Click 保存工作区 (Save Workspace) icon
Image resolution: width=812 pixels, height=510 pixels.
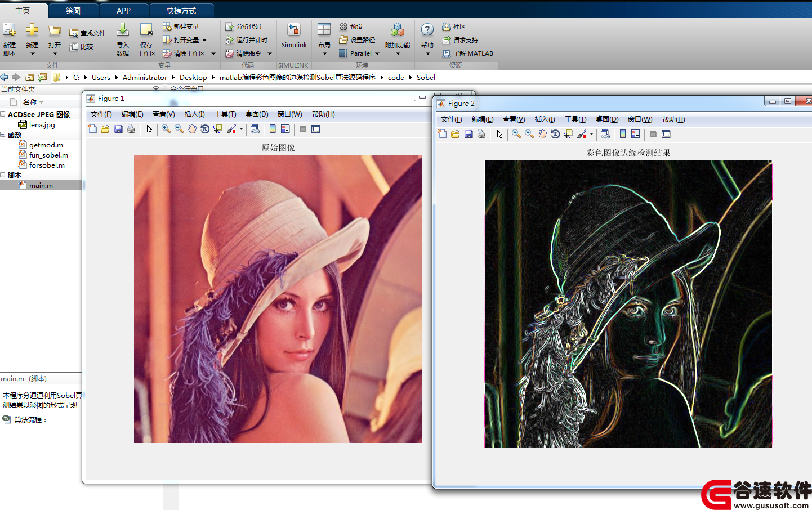146,30
